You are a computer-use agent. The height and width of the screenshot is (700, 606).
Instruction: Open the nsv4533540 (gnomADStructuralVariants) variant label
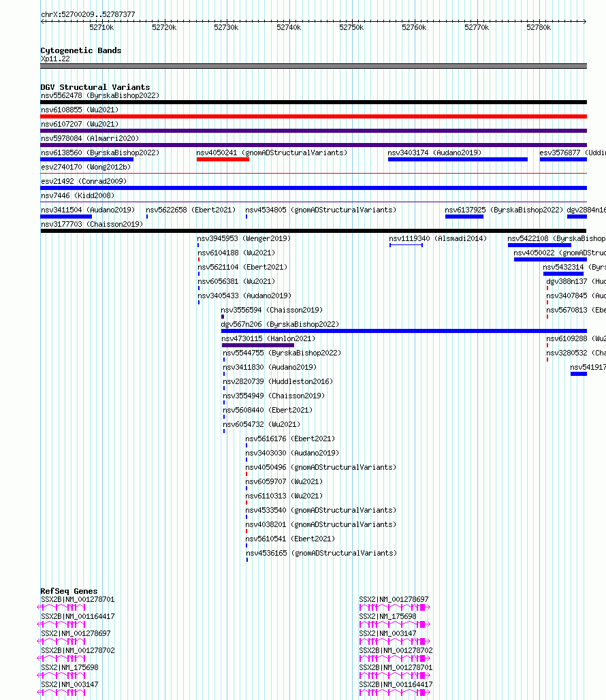click(x=321, y=510)
